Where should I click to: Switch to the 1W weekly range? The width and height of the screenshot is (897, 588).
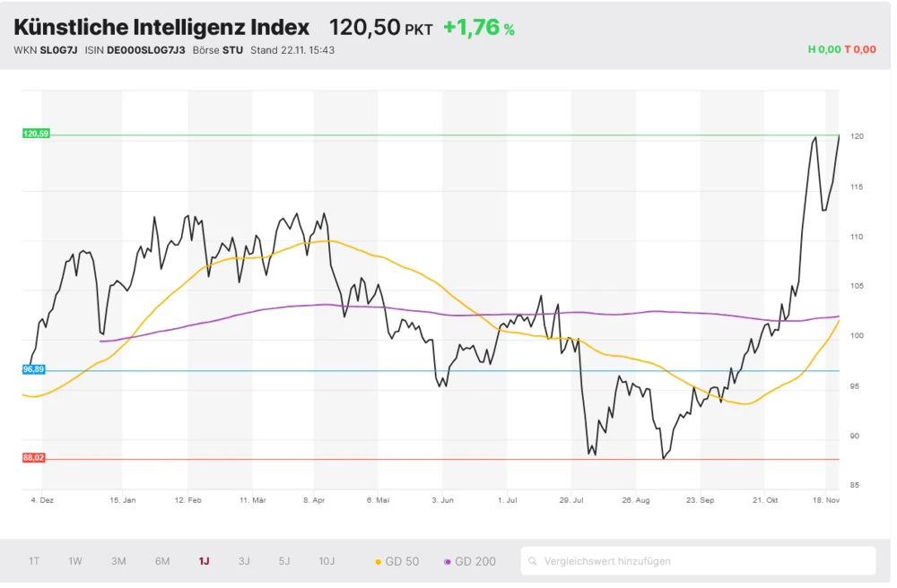(74, 560)
